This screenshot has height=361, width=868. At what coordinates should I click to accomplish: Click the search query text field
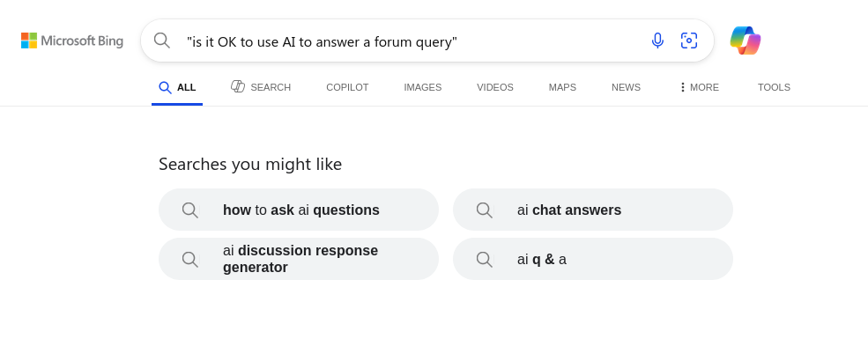[x=410, y=41]
